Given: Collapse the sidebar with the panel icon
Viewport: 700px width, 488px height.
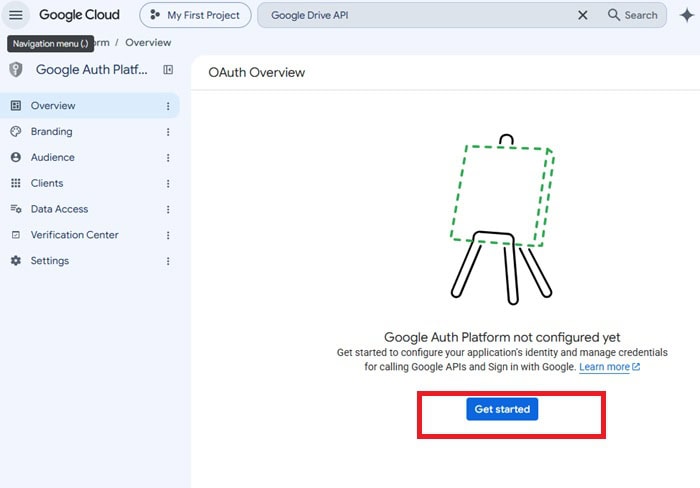Looking at the screenshot, I should 168,70.
